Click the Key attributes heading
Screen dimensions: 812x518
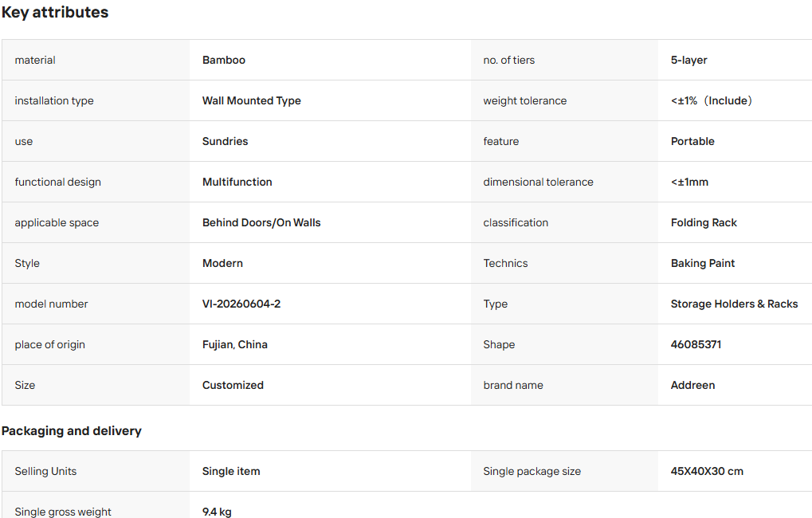55,13
